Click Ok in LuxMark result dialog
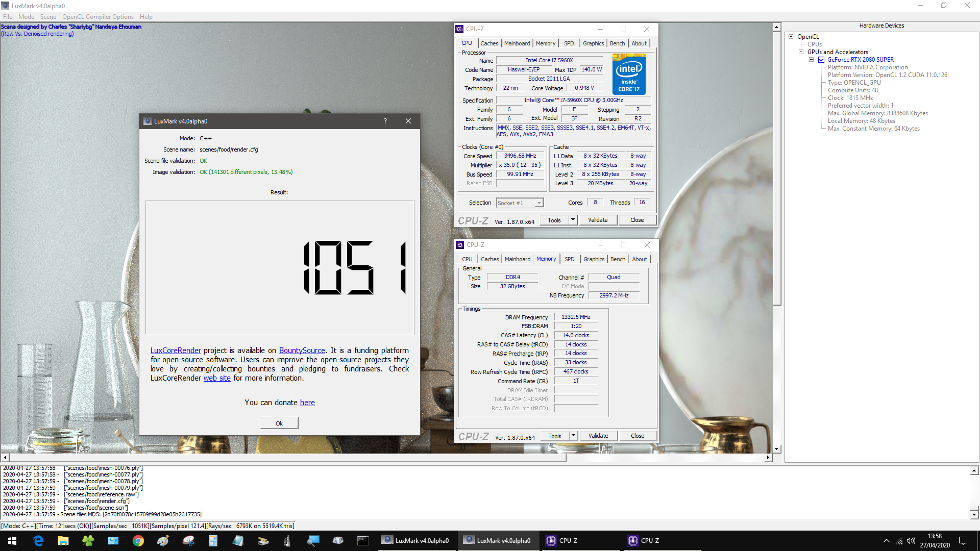The width and height of the screenshot is (980, 551). pyautogui.click(x=279, y=423)
